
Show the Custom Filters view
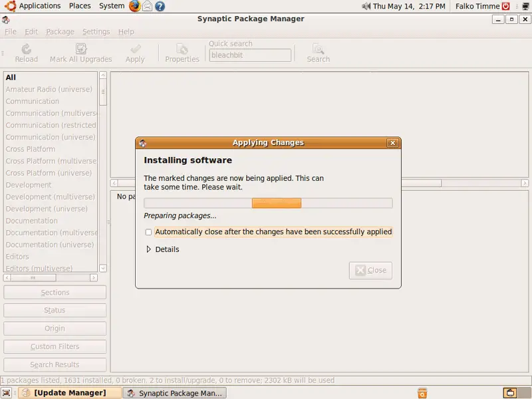click(x=55, y=346)
